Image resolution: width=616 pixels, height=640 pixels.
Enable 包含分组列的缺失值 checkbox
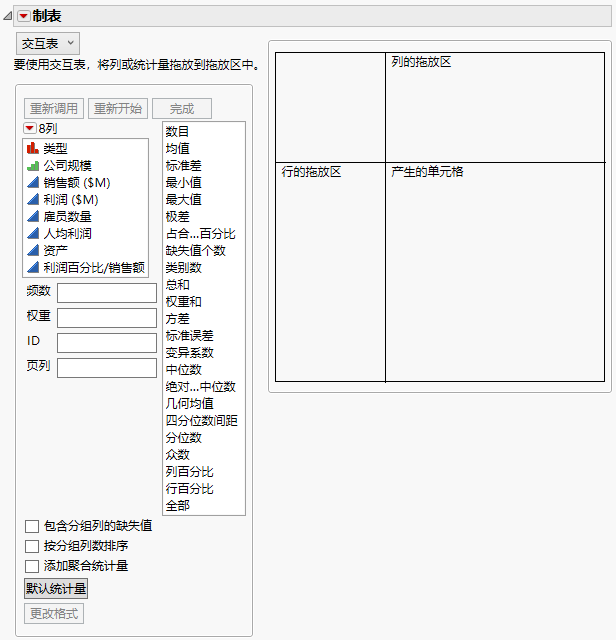click(32, 526)
